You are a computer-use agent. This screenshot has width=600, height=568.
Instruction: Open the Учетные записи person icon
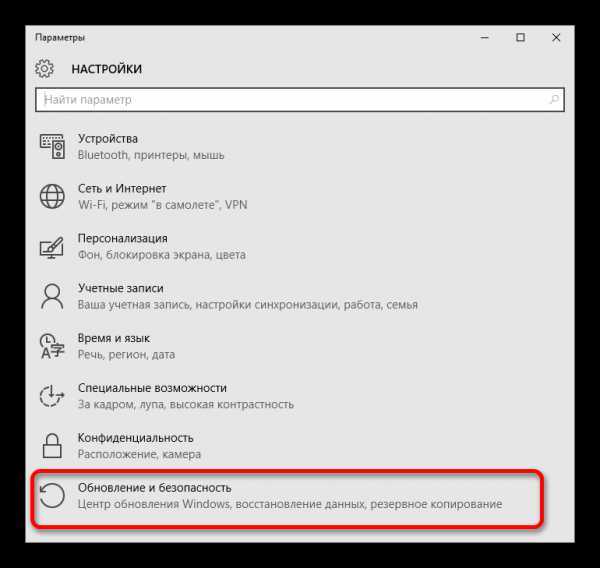click(x=52, y=296)
